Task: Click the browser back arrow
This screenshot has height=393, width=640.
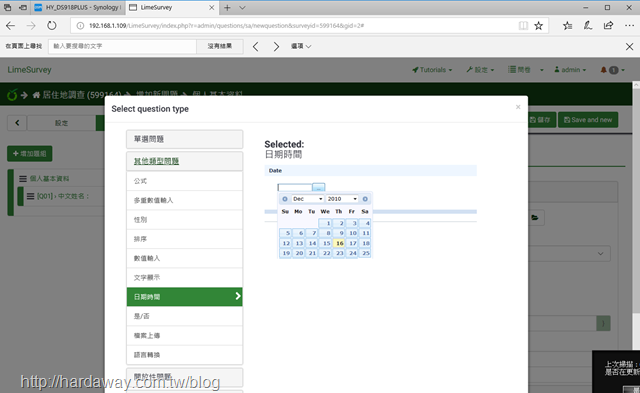Action: click(x=10, y=26)
